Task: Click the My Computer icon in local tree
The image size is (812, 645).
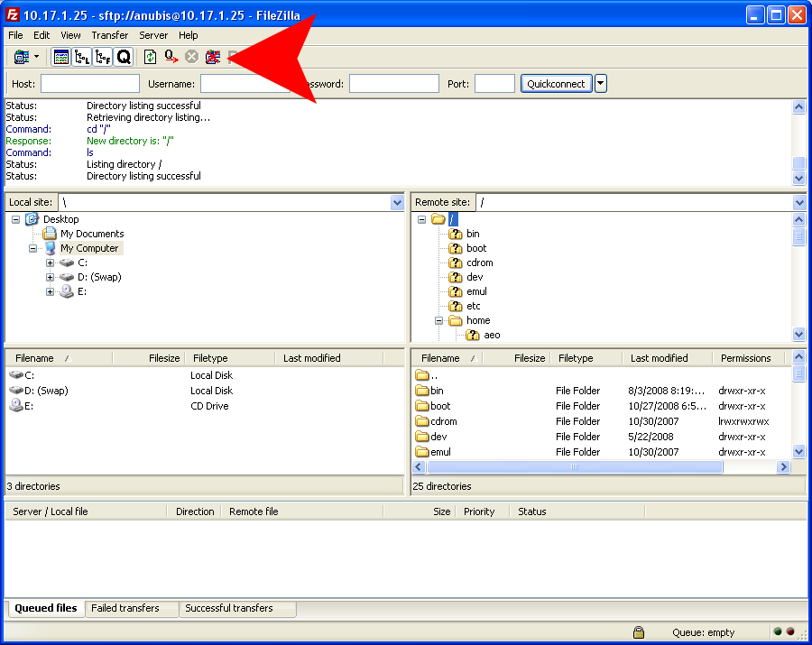Action: [x=50, y=248]
